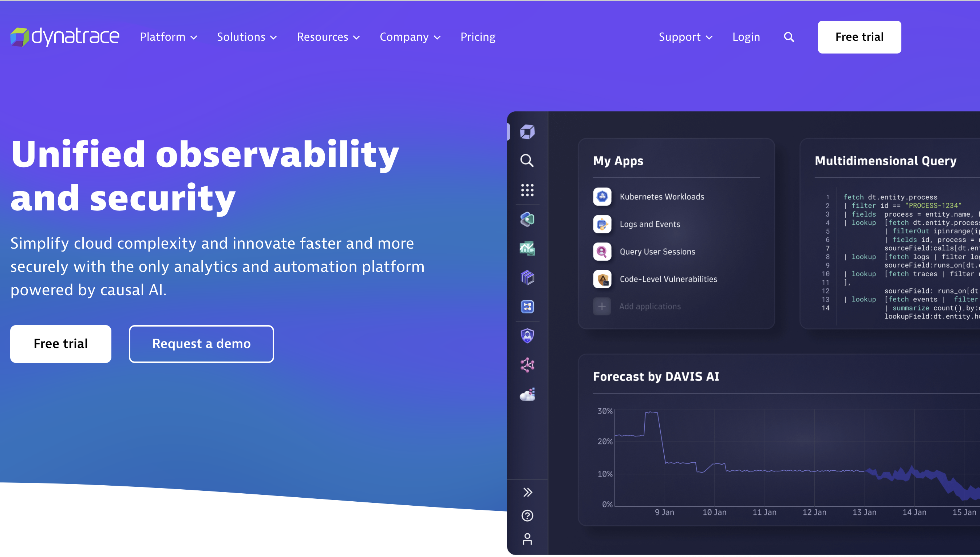Click the Pricing navigation link

coord(479,37)
